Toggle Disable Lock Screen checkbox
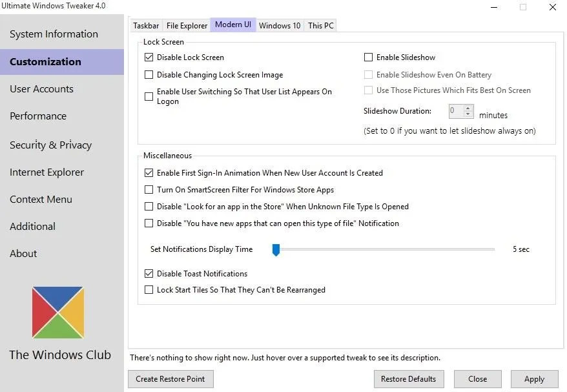The height and width of the screenshot is (392, 567). point(149,57)
